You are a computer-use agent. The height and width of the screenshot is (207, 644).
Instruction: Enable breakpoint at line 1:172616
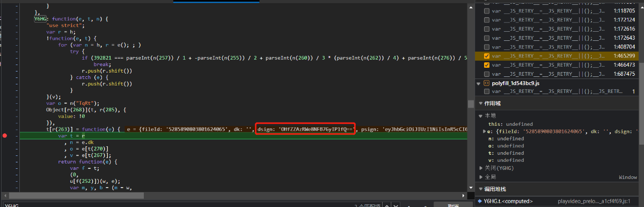[x=487, y=28]
